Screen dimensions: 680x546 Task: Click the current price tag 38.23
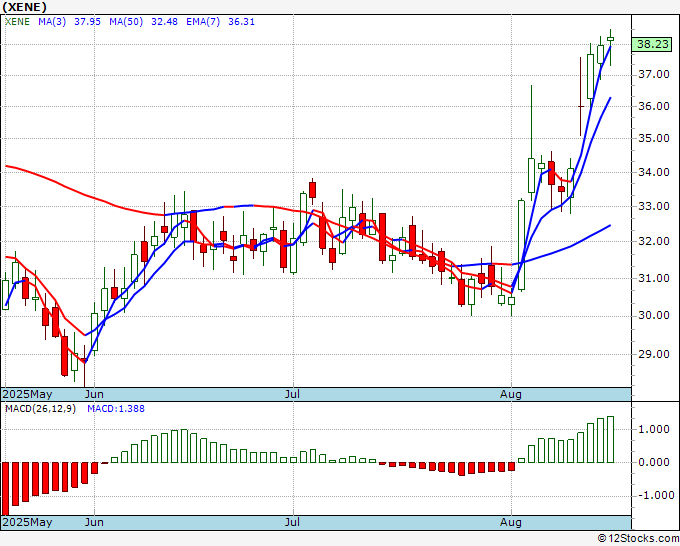(652, 44)
